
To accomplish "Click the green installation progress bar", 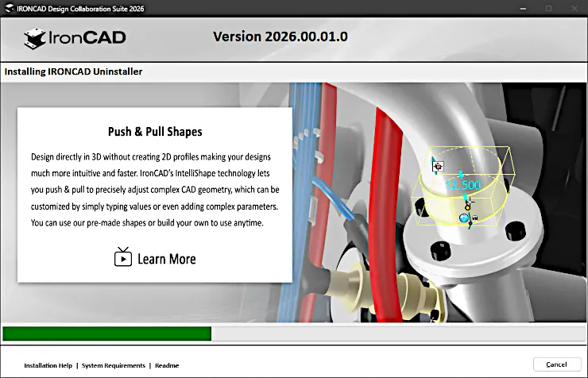I will [107, 334].
